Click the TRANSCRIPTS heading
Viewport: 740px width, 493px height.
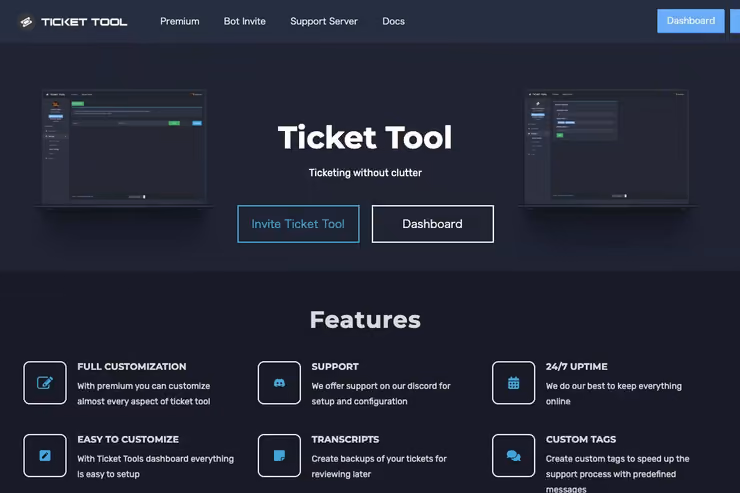(345, 439)
